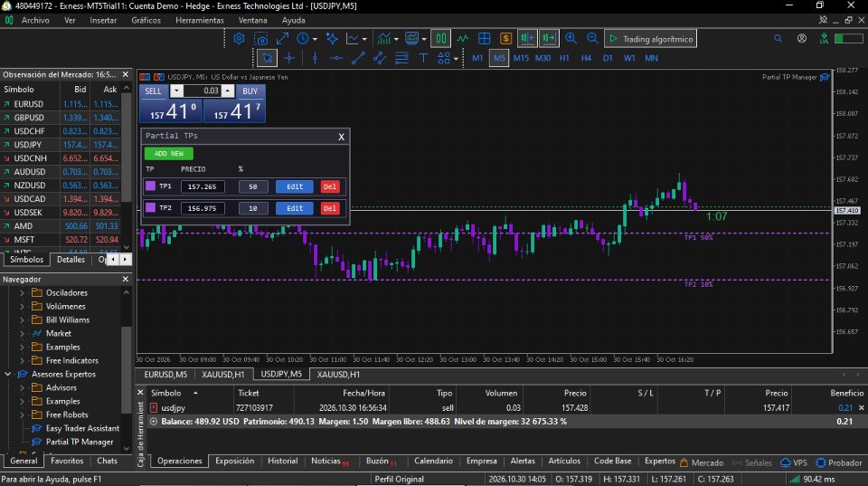Open the search magnifier icon

[778, 39]
